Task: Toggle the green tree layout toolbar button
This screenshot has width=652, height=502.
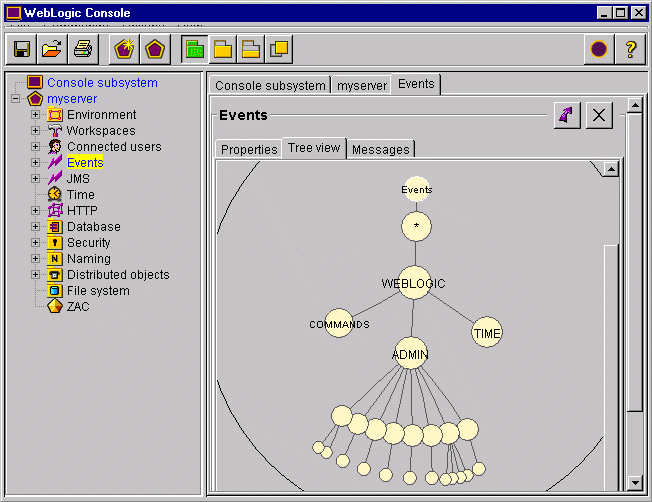Action: (x=195, y=49)
